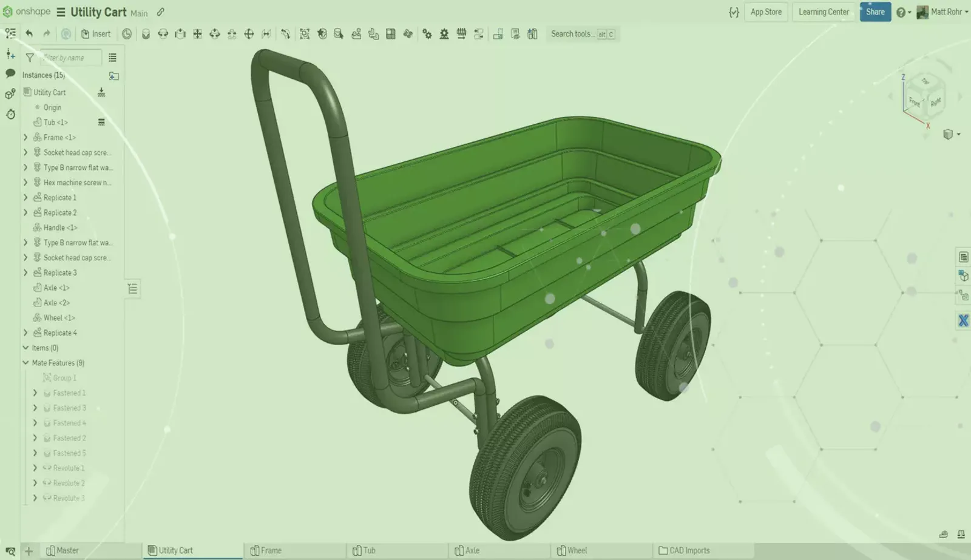
Task: Expand the Frame <1> instance
Action: (x=25, y=137)
